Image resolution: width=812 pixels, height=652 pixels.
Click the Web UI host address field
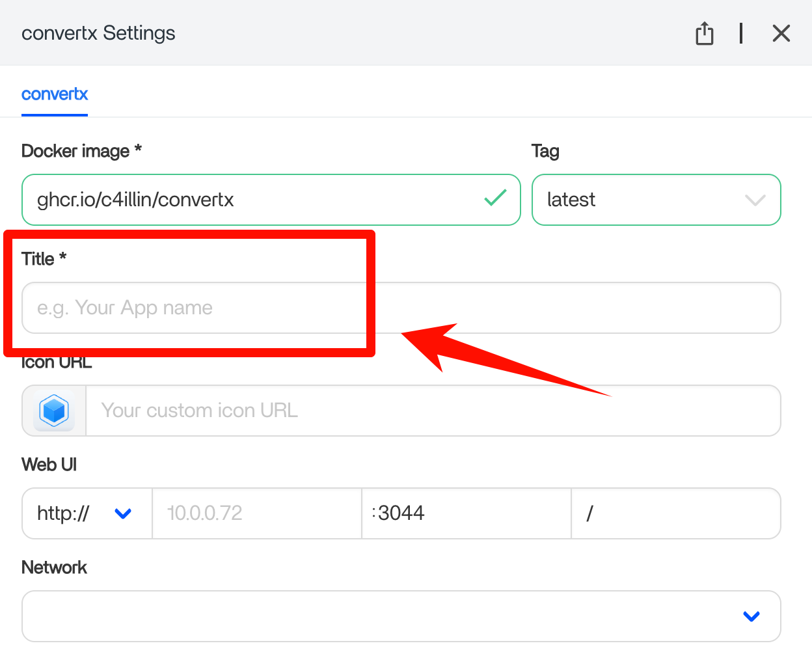click(256, 513)
